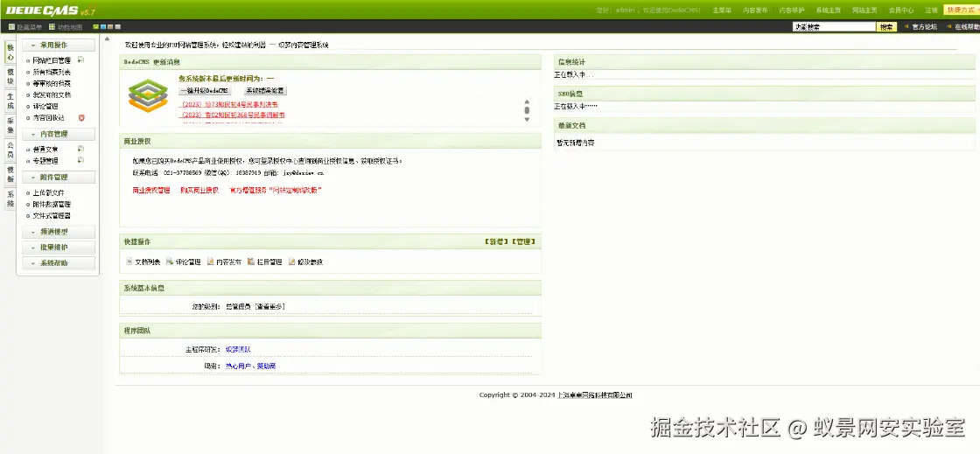980x454 pixels.
Task: Open the 评论管理 sidebar item
Action: click(x=45, y=106)
